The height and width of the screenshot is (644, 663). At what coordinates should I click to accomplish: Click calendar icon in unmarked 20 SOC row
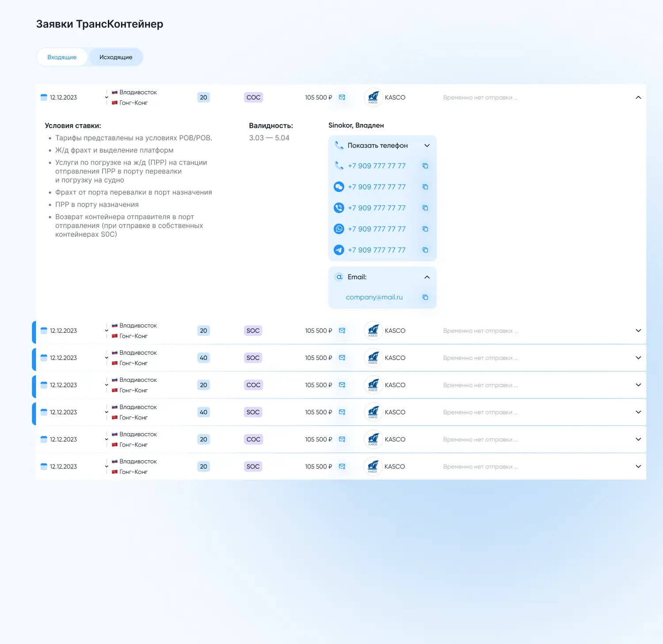click(x=44, y=466)
